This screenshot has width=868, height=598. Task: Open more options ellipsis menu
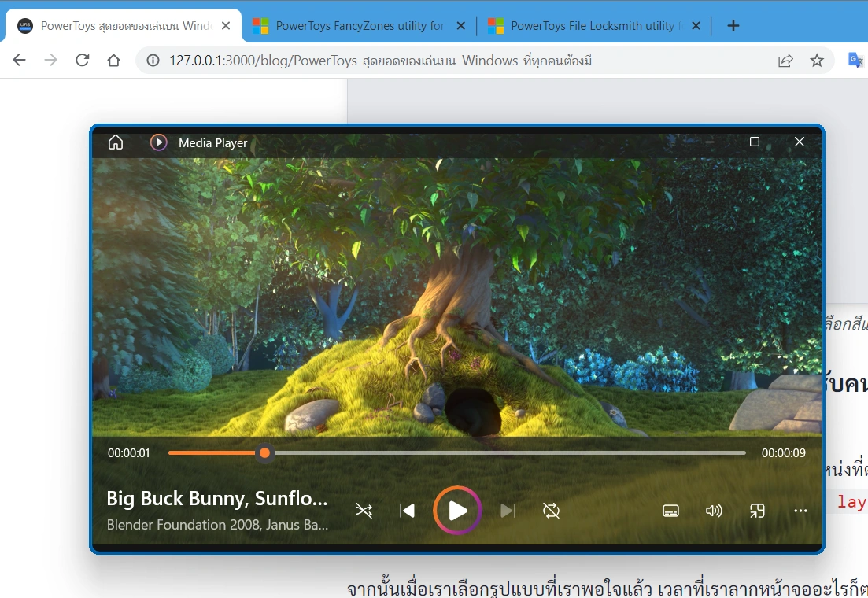pos(800,511)
